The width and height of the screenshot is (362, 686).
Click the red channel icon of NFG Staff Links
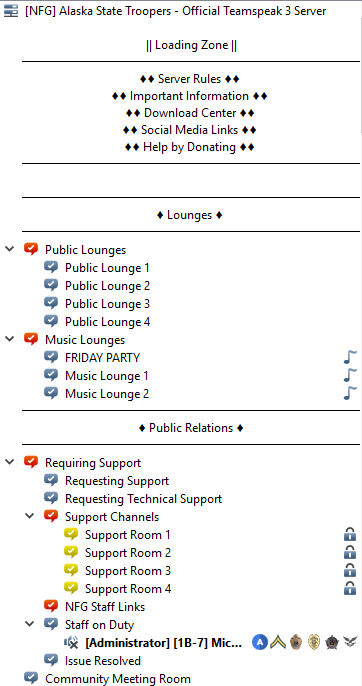click(51, 606)
